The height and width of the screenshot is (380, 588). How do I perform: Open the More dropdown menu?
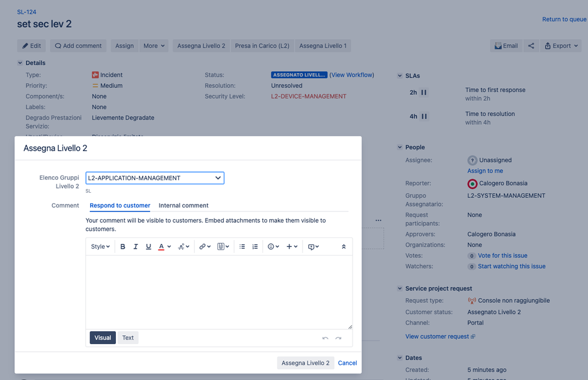[x=154, y=46]
